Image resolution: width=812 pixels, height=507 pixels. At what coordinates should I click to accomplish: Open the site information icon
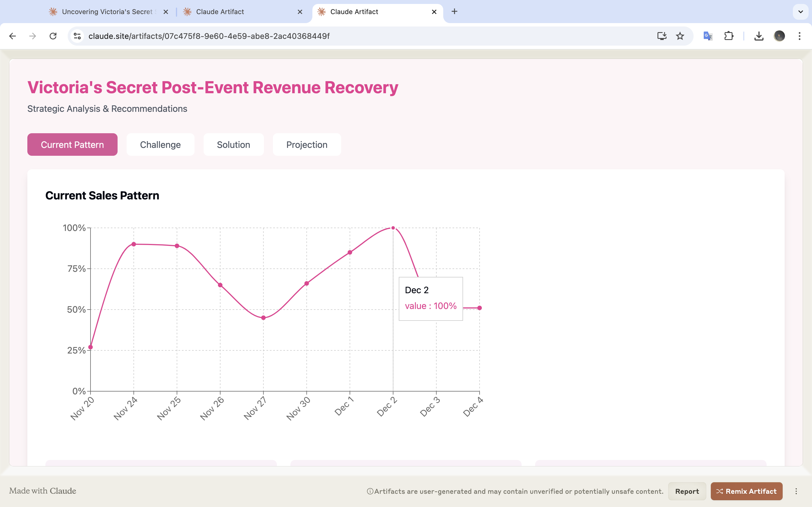[x=78, y=36]
